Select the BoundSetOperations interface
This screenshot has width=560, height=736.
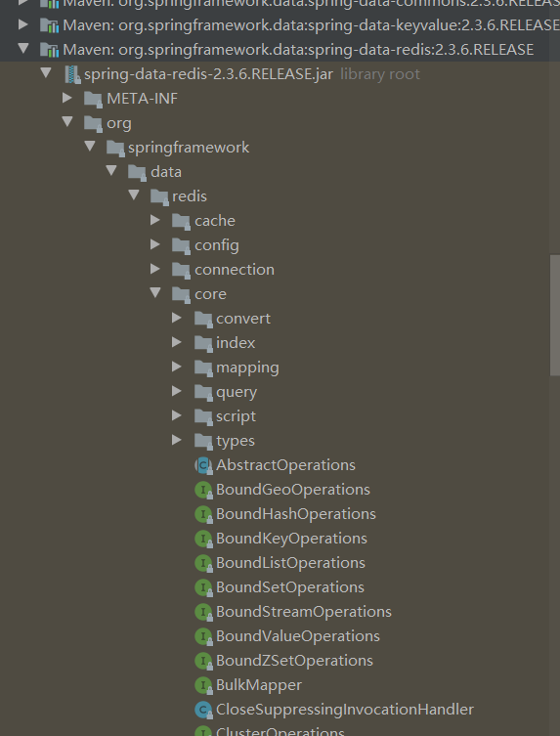[290, 587]
